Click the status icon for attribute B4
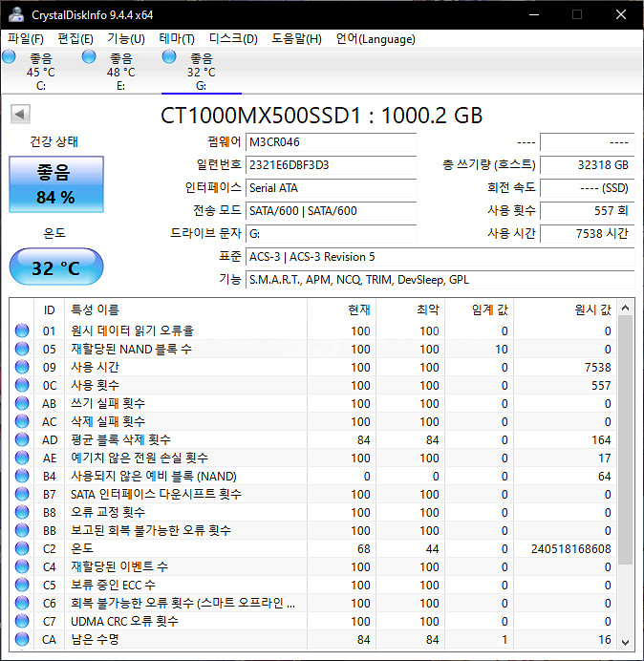Image resolution: width=644 pixels, height=661 pixels. click(22, 476)
